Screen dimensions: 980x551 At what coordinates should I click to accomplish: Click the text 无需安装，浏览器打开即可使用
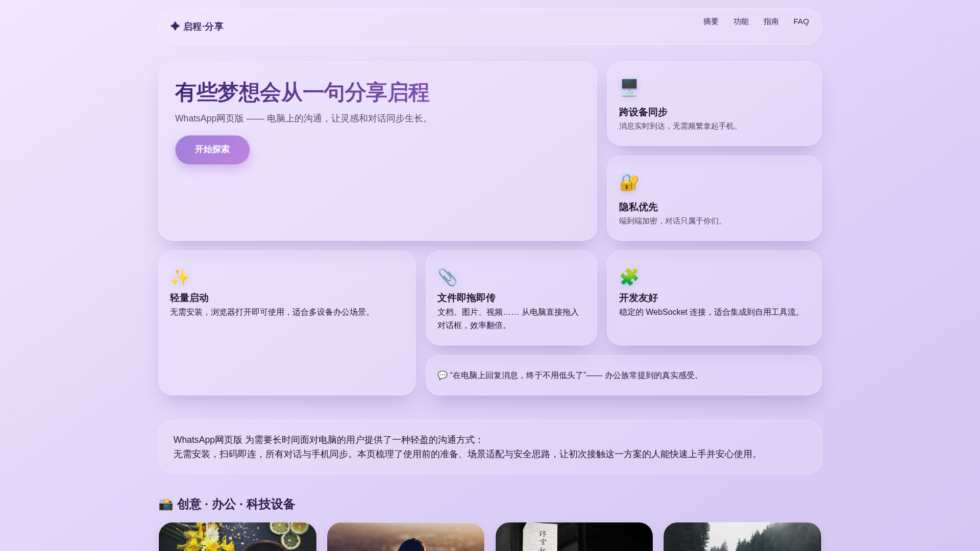click(227, 312)
